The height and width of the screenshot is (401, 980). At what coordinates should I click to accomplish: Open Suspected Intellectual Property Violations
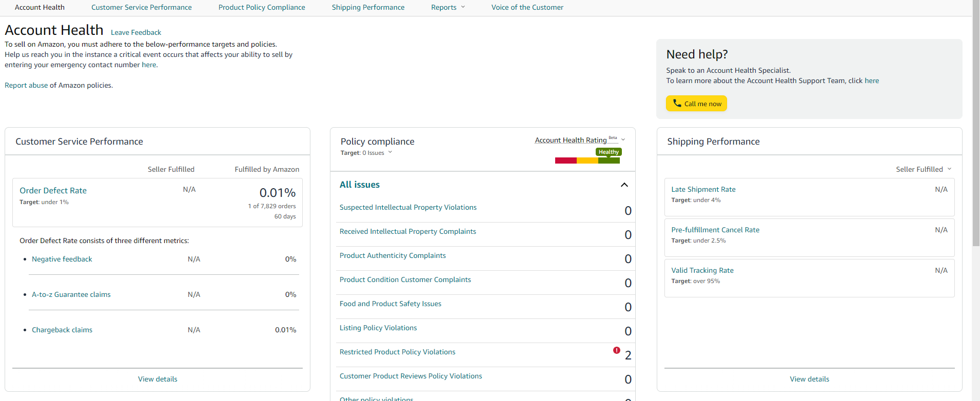coord(408,207)
